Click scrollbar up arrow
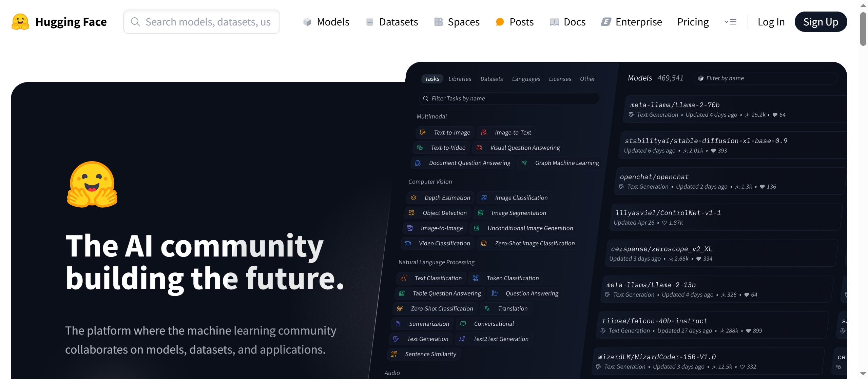868x379 pixels. point(863,5)
